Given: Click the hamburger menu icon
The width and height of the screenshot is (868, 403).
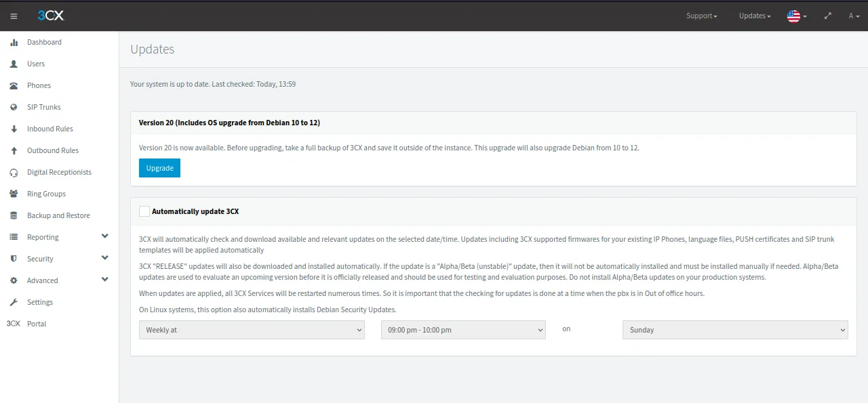Looking at the screenshot, I should (14, 16).
